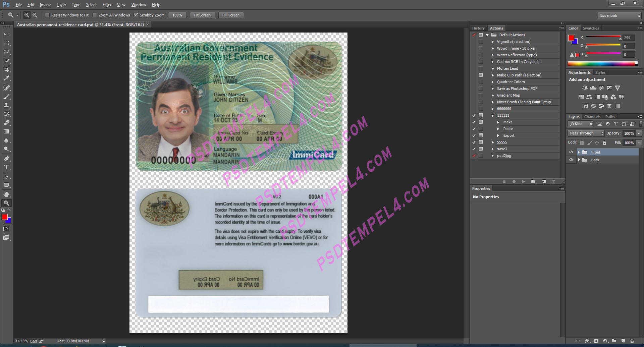Enable Resize Windows to Fit checkbox
The height and width of the screenshot is (347, 644).
pyautogui.click(x=47, y=15)
